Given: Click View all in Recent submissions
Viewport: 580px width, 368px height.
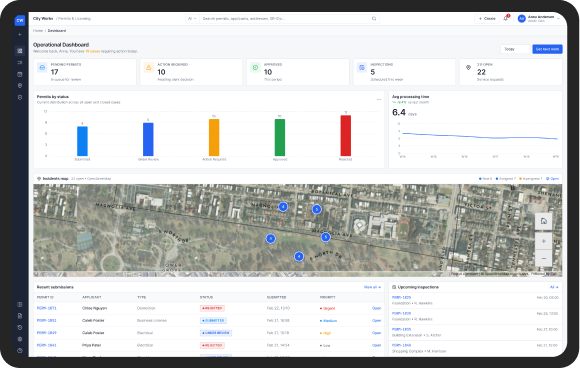Looking at the screenshot, I should (372, 287).
